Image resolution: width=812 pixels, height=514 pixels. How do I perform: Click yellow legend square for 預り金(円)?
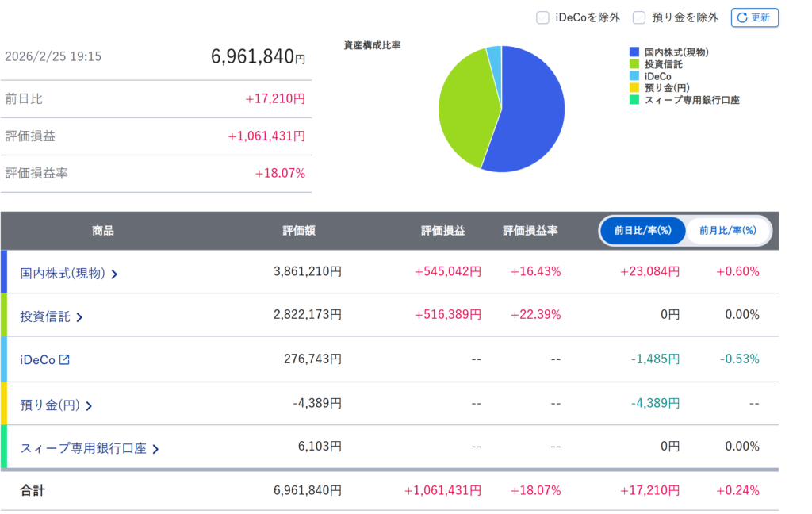pyautogui.click(x=634, y=88)
